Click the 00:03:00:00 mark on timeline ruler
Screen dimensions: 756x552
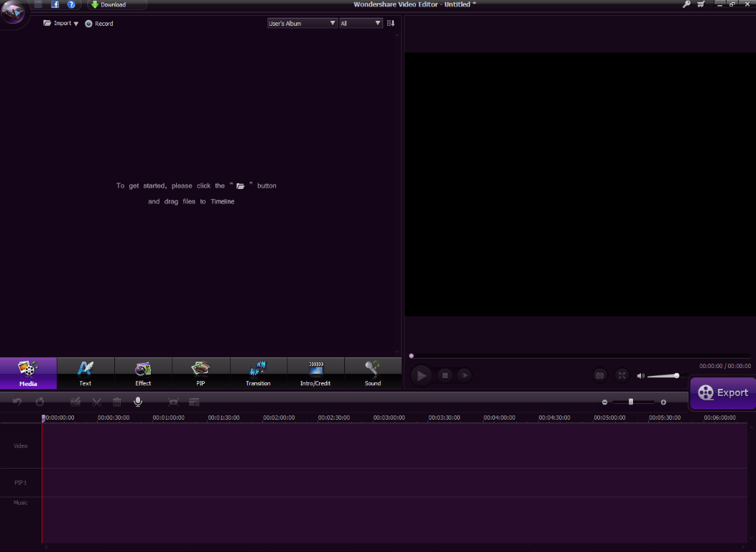click(389, 418)
